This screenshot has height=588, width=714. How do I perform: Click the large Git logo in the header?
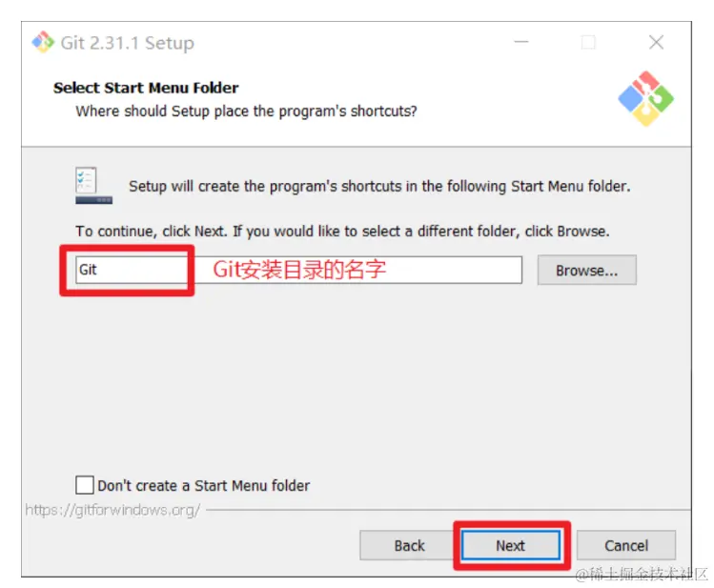645,98
